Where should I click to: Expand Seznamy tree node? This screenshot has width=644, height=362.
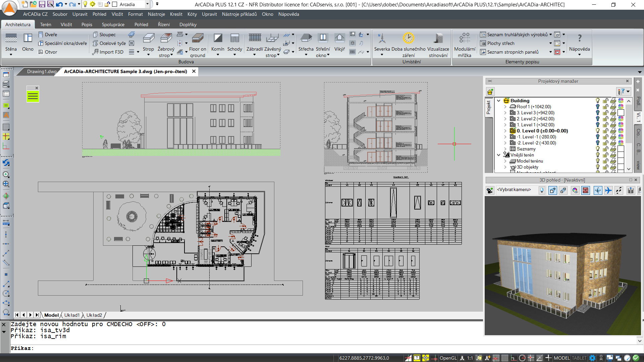click(505, 149)
